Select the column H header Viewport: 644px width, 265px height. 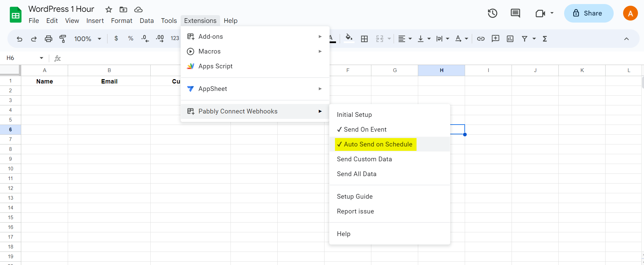point(441,70)
